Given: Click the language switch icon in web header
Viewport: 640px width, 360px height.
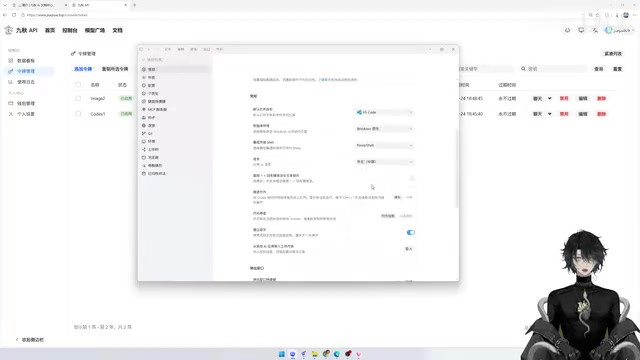Looking at the screenshot, I should [x=595, y=30].
